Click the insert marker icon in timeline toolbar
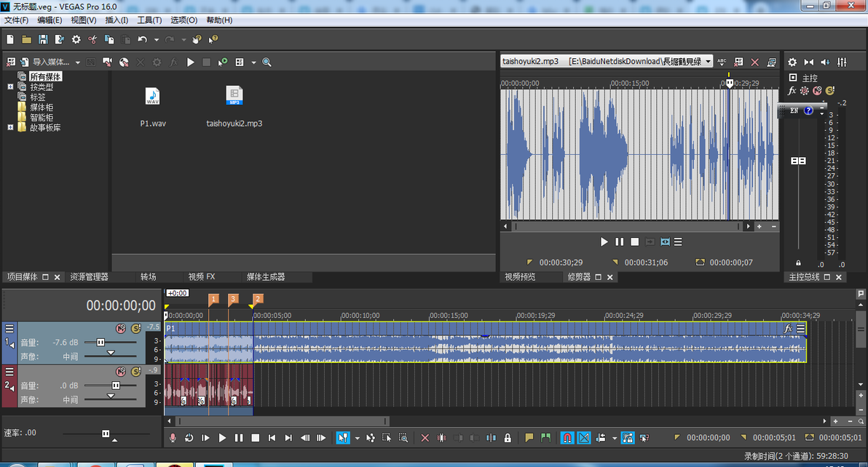868x467 pixels. click(x=529, y=438)
